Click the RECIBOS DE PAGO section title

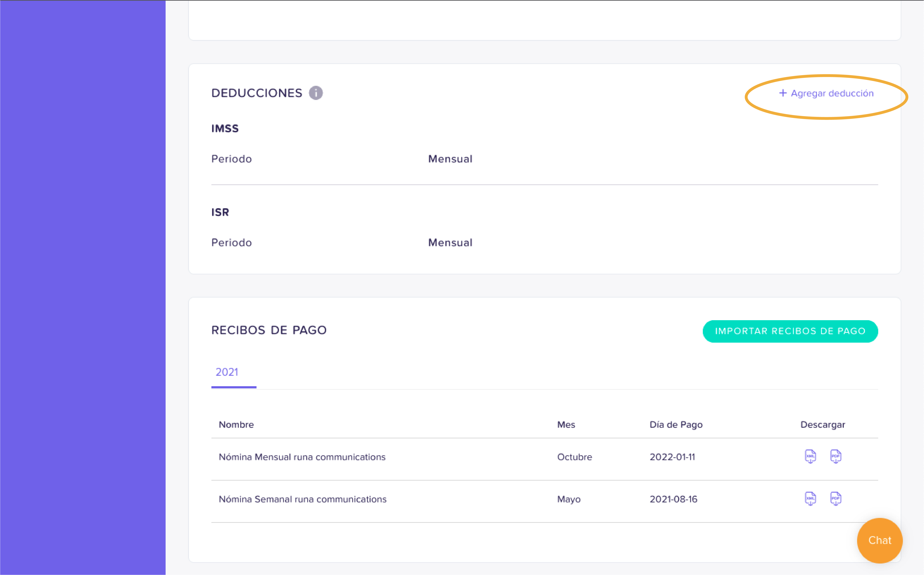point(269,330)
